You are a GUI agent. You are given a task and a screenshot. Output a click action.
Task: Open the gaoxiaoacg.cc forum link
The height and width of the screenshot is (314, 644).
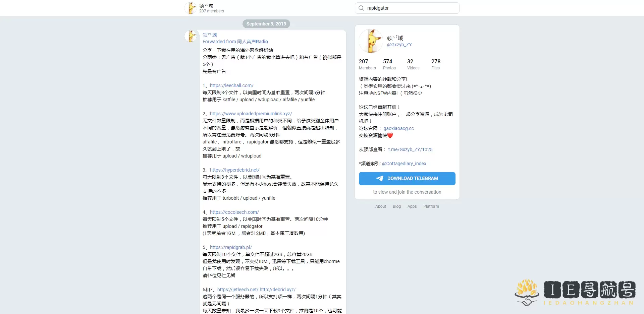coord(399,128)
